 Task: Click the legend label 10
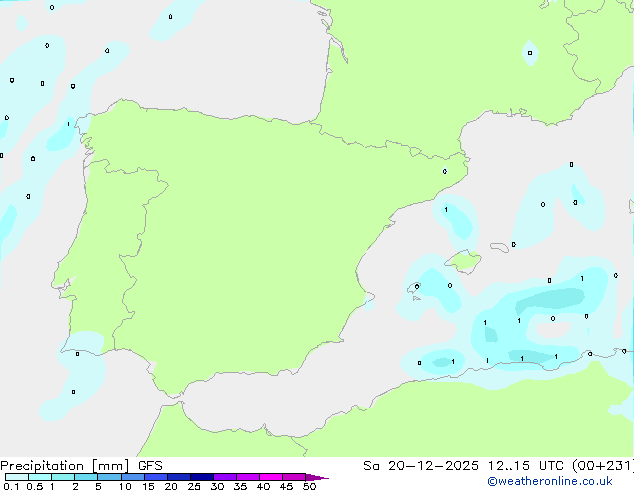[x=125, y=486]
